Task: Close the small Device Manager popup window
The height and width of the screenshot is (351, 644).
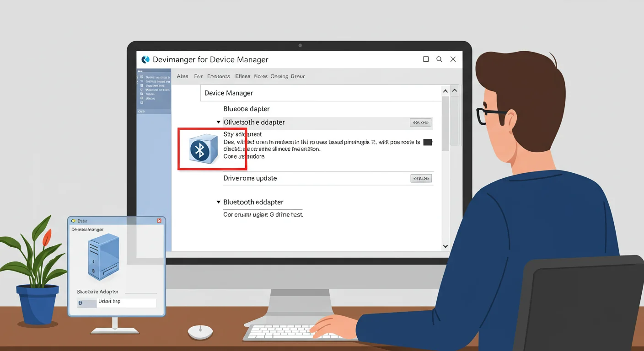Action: click(x=159, y=221)
